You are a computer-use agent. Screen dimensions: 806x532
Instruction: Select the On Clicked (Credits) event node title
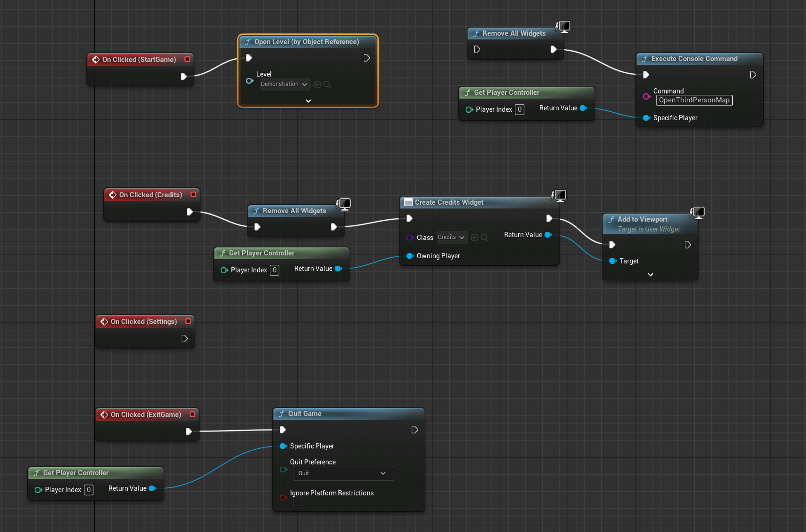tap(150, 195)
